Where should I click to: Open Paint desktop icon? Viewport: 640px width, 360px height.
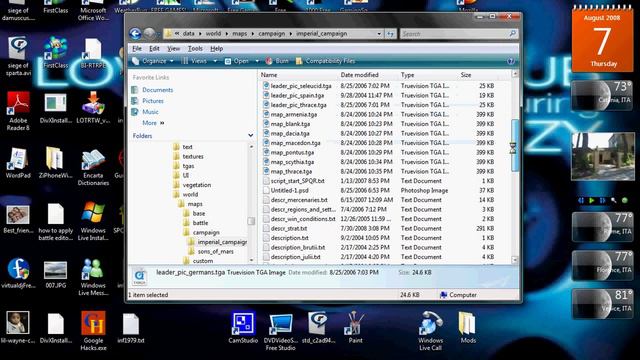tap(355, 328)
